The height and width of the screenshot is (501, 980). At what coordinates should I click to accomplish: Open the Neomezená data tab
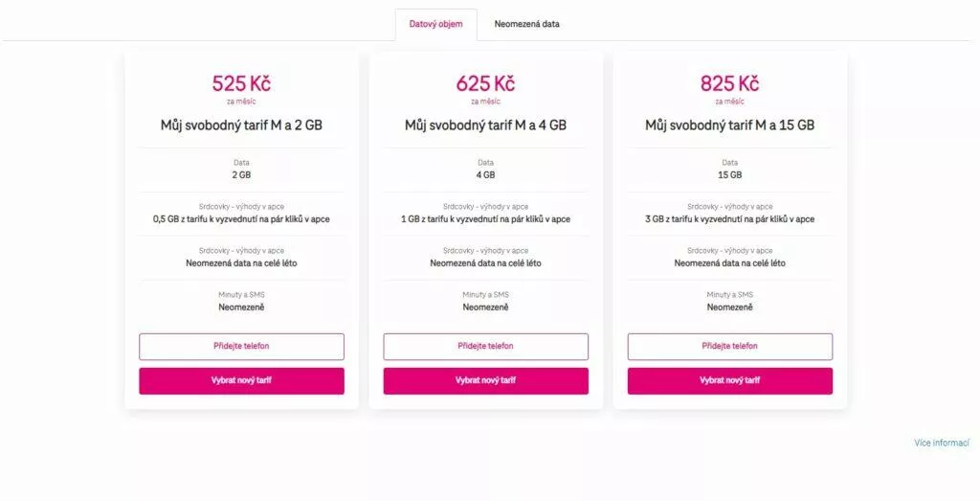526,24
